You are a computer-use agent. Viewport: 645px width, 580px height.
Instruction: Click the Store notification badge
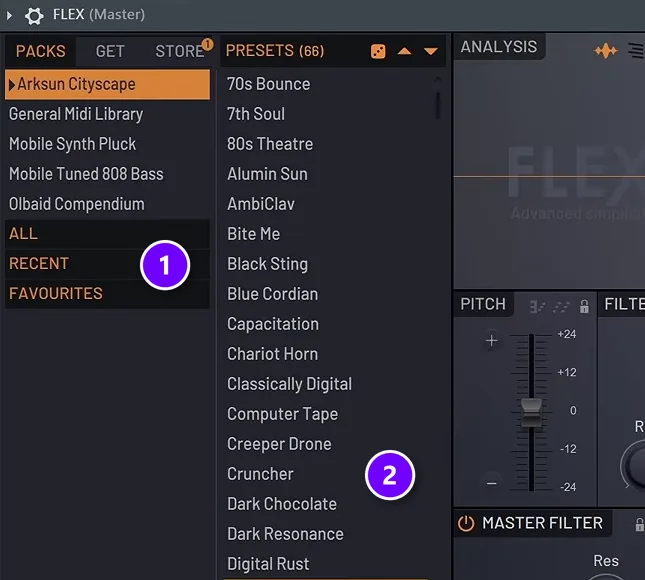(207, 44)
